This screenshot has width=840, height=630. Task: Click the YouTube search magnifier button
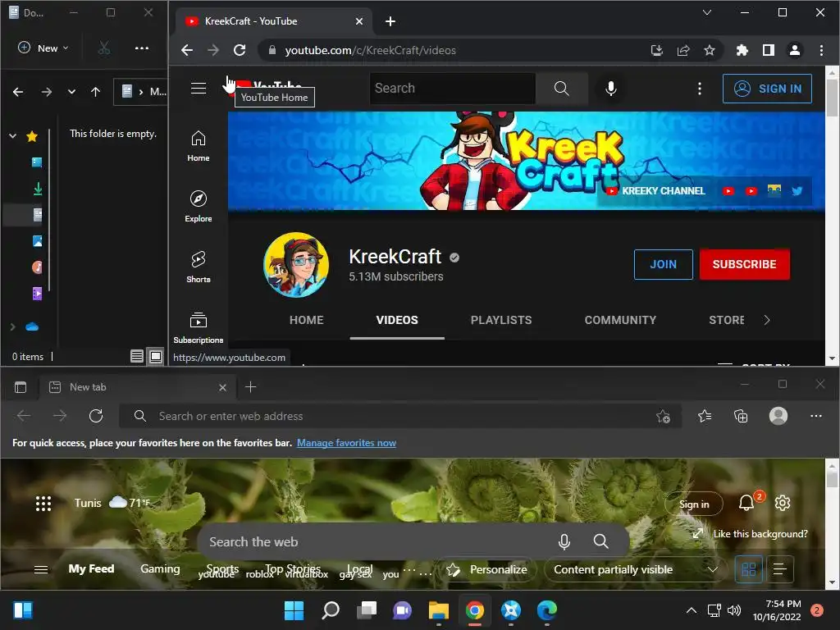point(561,89)
